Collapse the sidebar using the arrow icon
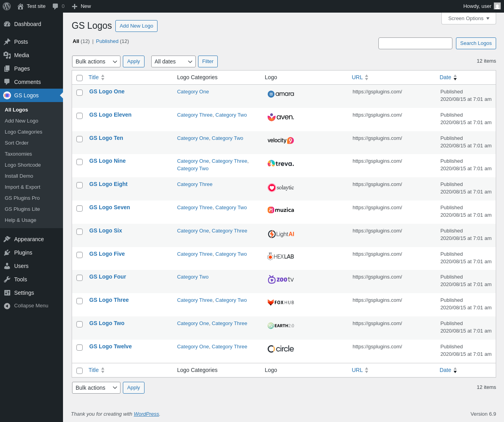 point(7,306)
